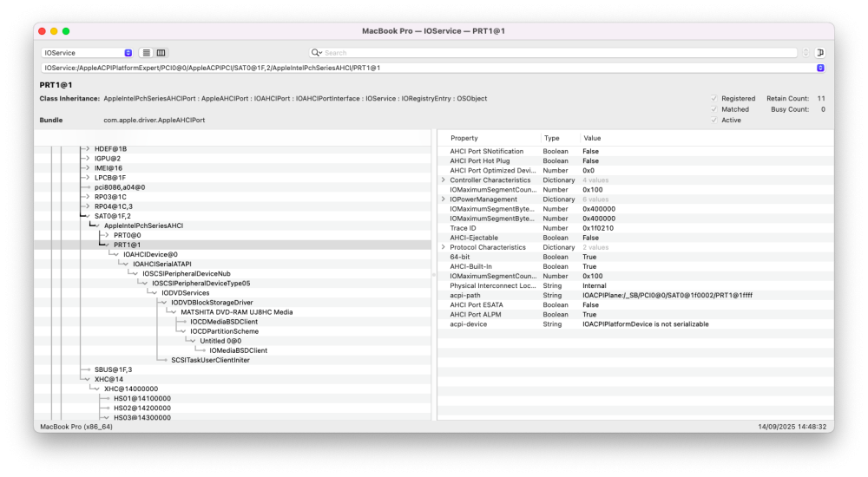Image resolution: width=868 pixels, height=477 pixels.
Task: Select the acpi-path property row
Action: pos(635,296)
